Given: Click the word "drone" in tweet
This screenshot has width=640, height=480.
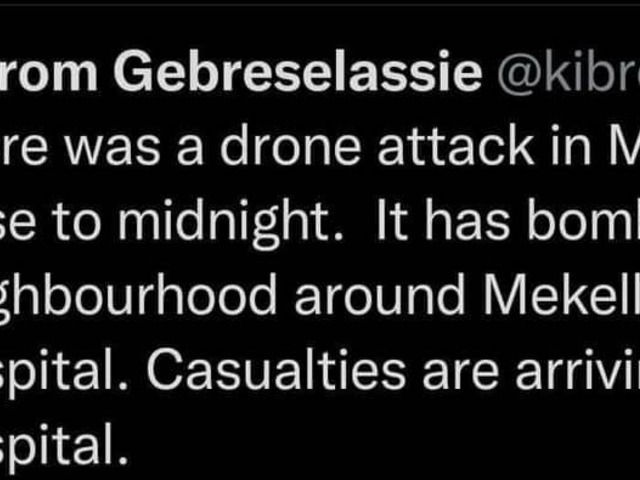Looking at the screenshot, I should pos(290,146).
